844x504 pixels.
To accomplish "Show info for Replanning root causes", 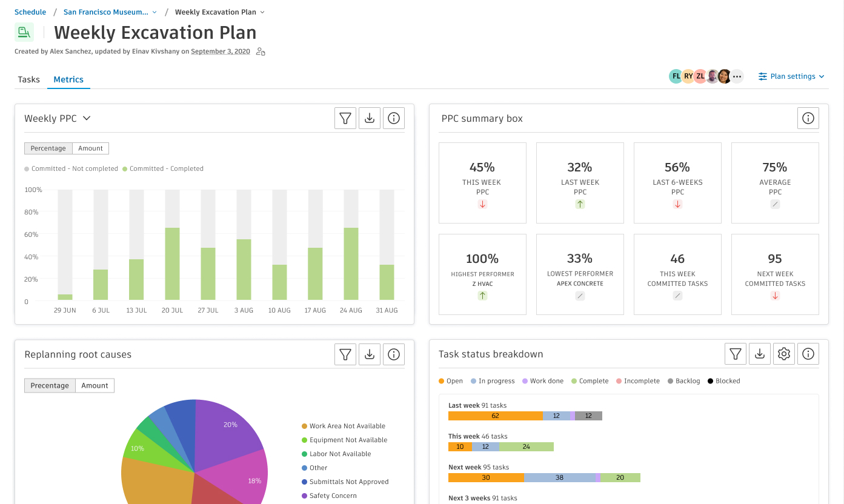I will pyautogui.click(x=394, y=355).
